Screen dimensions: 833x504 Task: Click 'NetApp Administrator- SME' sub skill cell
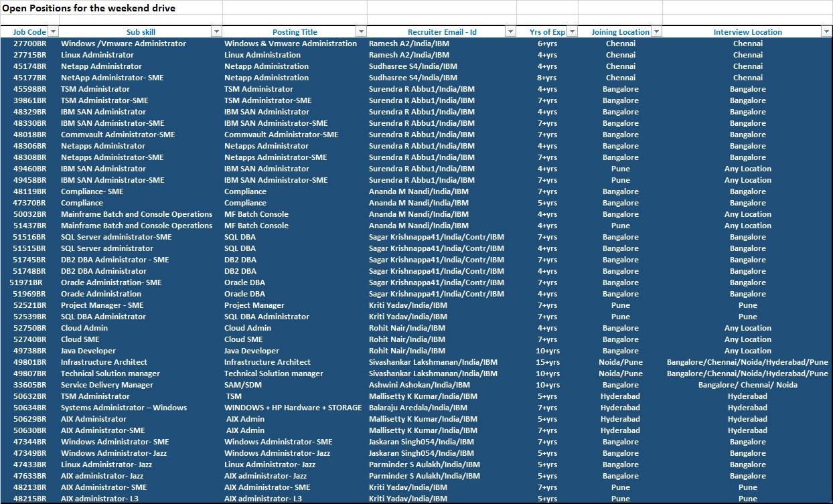112,78
